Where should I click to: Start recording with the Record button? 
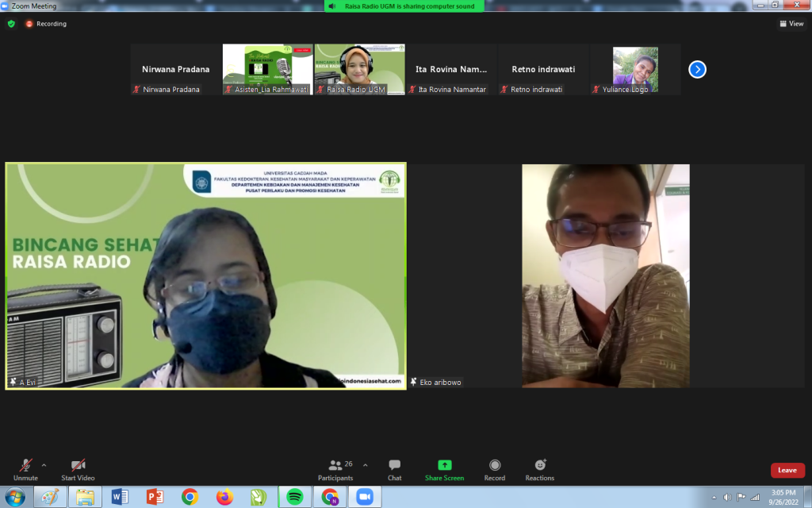(x=495, y=470)
